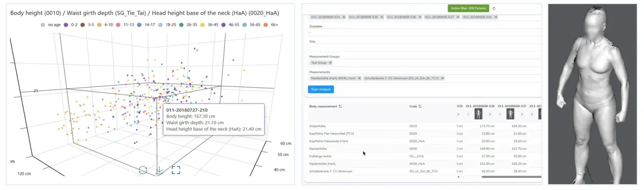Toggle the 36-45 age legend series
The height and width of the screenshot is (190, 644).
pyautogui.click(x=209, y=25)
